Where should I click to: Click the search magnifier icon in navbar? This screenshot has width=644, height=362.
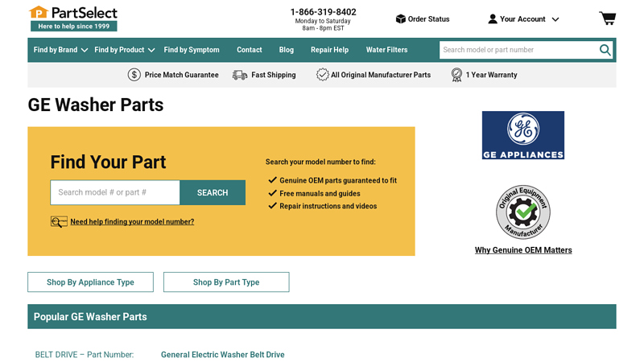click(x=605, y=50)
